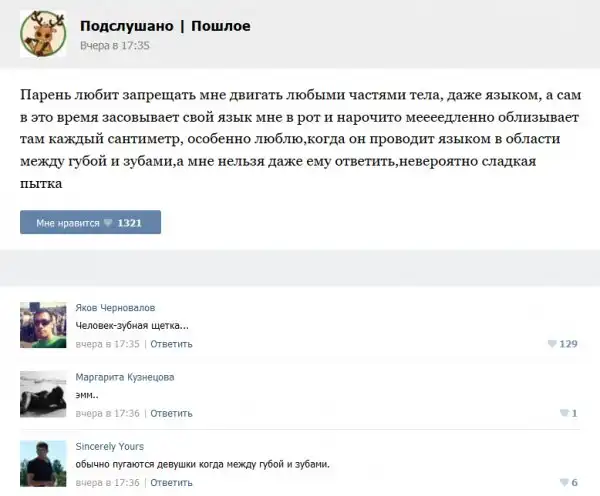Reply to Маргарита Кузнецова's comment

click(172, 413)
